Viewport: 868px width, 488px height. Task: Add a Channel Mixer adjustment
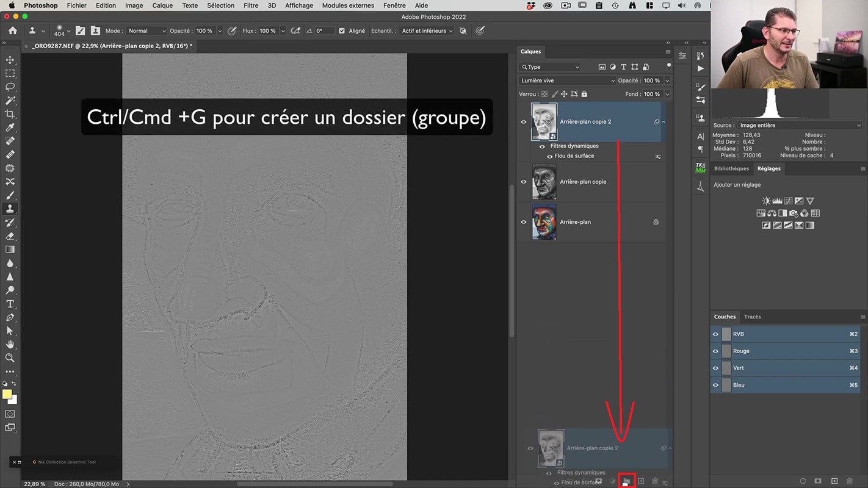point(805,213)
